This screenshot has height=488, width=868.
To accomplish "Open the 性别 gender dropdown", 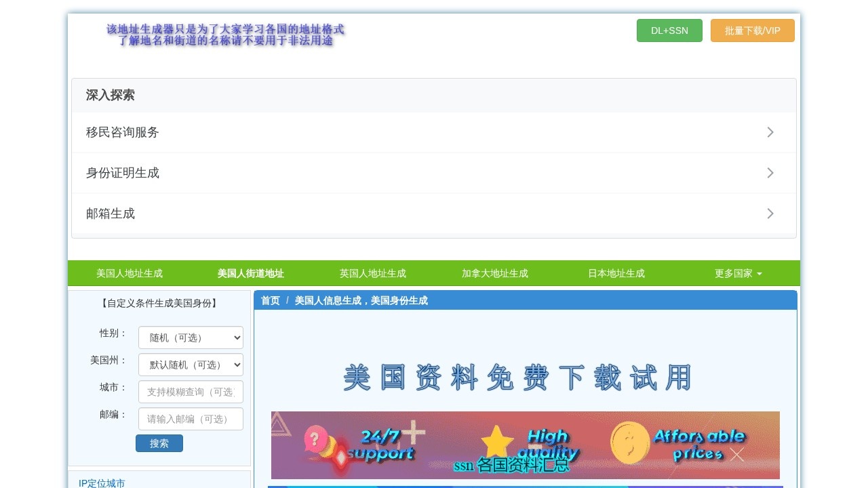I will click(x=191, y=338).
